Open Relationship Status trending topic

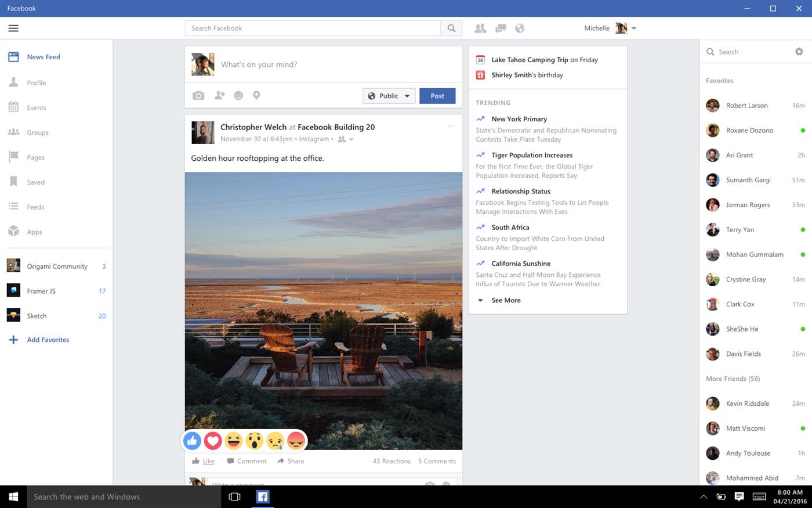coord(521,191)
